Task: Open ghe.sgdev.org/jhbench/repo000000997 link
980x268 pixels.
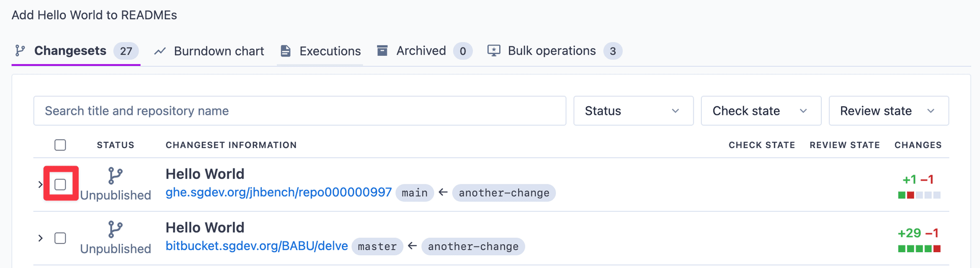Action: click(279, 192)
